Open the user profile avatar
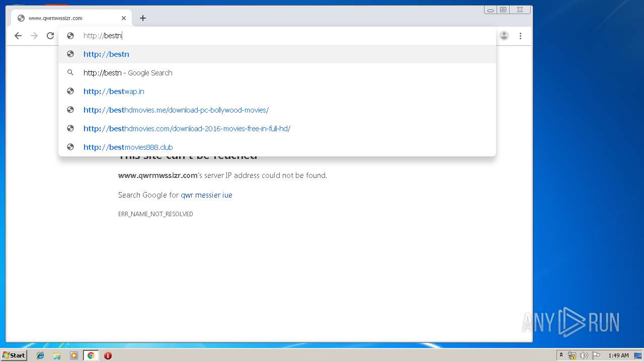The width and height of the screenshot is (644, 362). point(504,36)
